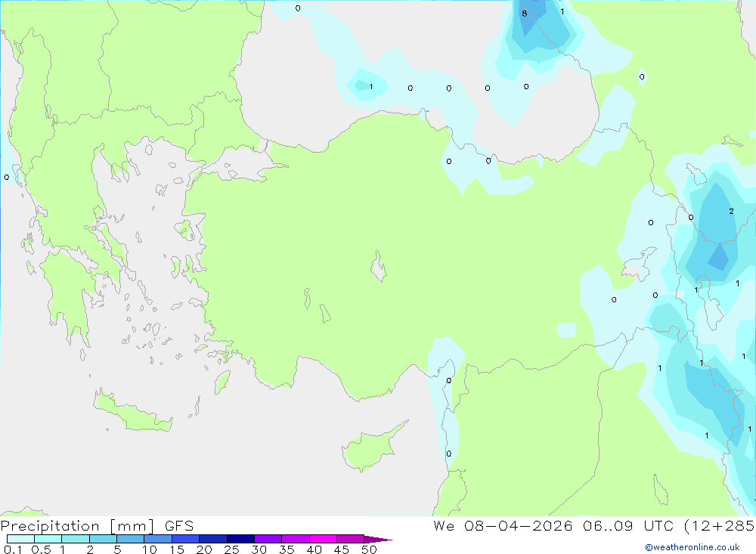756x554 pixels.
Task: Click the precipitation value "8" on the map
Action: [x=525, y=14]
